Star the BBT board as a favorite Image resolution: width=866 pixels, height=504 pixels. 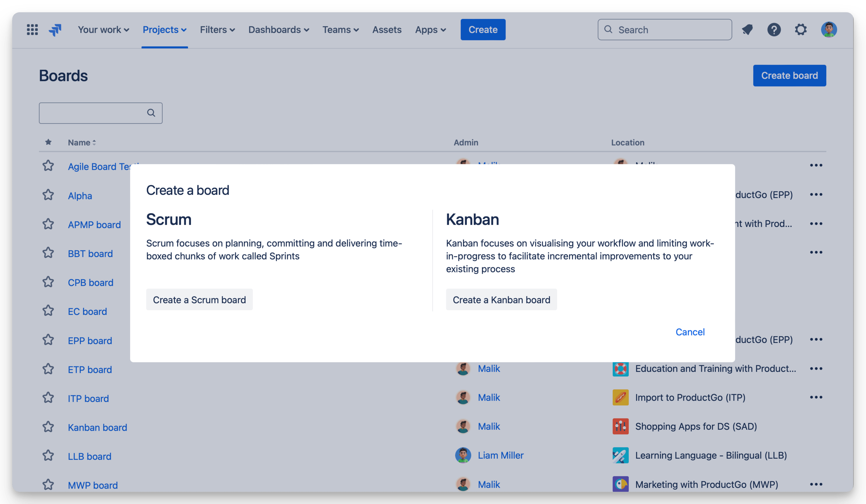[x=48, y=252]
